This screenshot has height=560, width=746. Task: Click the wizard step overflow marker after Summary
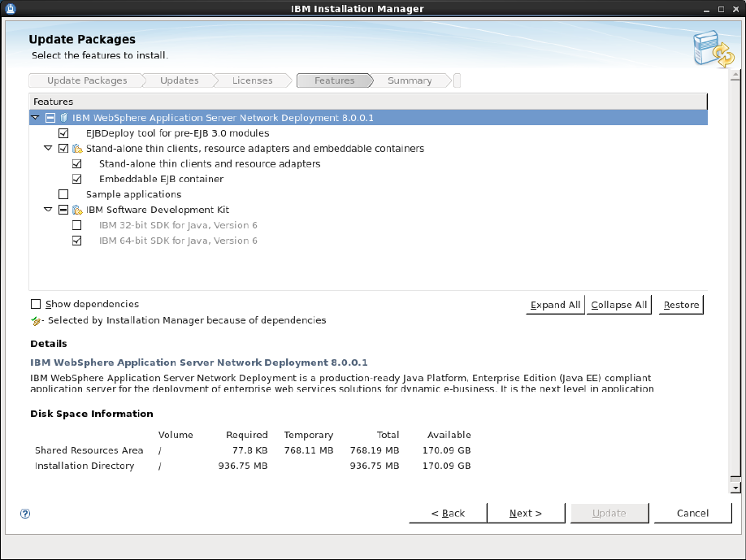coord(457,80)
